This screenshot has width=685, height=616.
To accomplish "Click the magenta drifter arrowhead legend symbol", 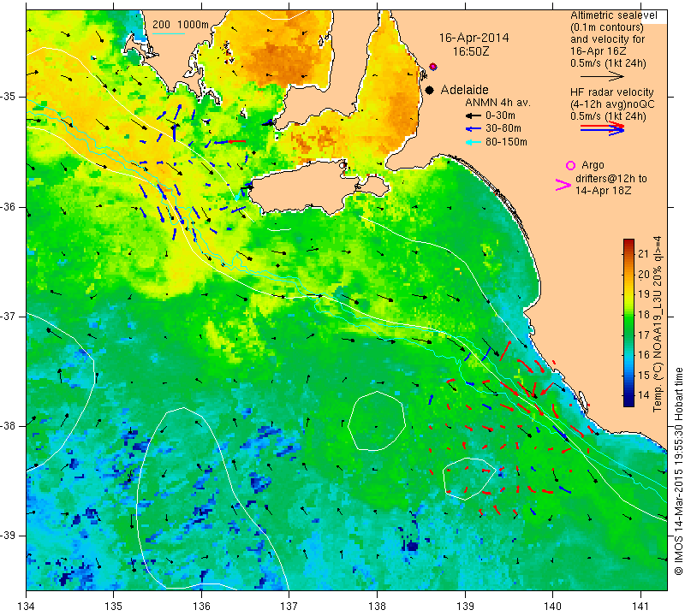I will pos(563,185).
